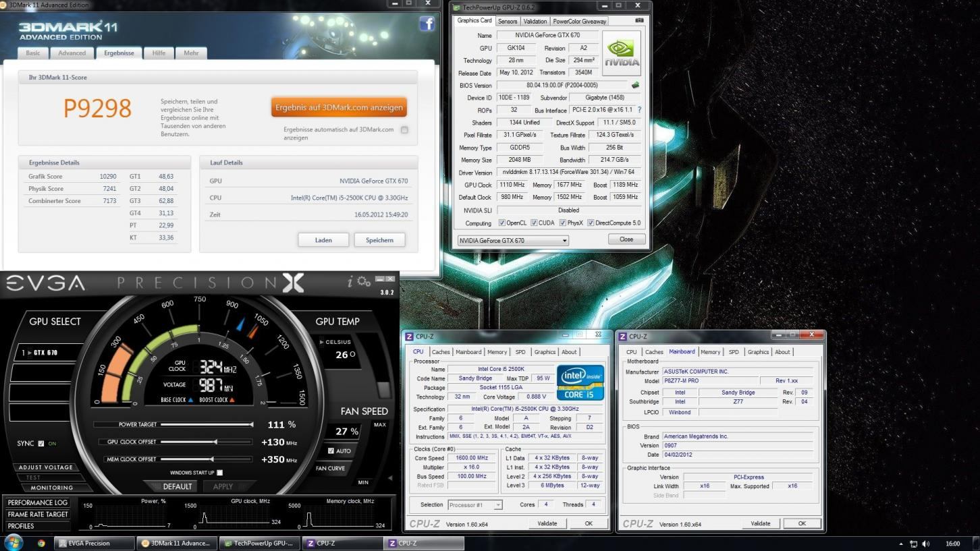980x551 pixels.
Task: Open the Hilfe tab in 3DMark 11
Action: (159, 53)
